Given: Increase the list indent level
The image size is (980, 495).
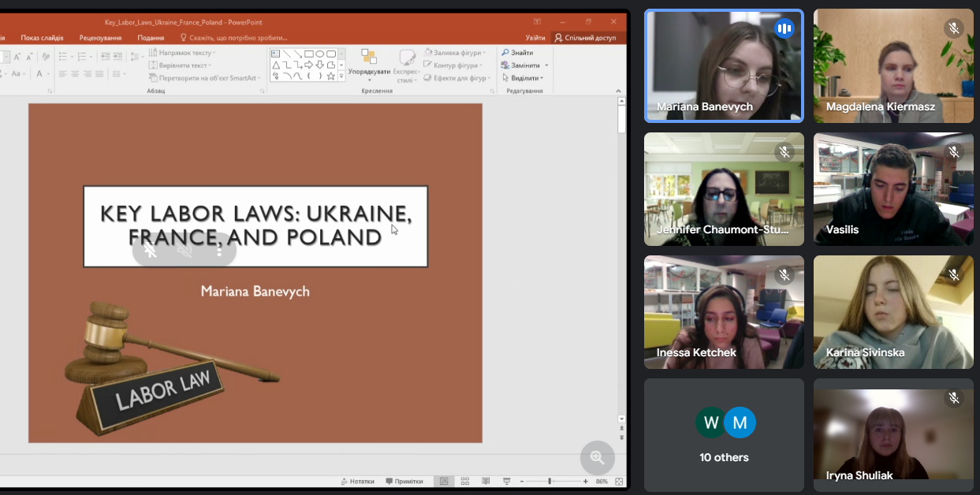Looking at the screenshot, I should (117, 57).
